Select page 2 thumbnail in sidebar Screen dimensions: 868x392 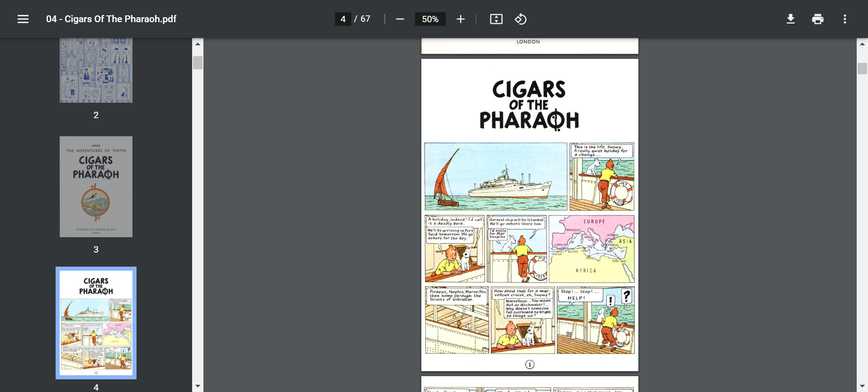click(96, 70)
